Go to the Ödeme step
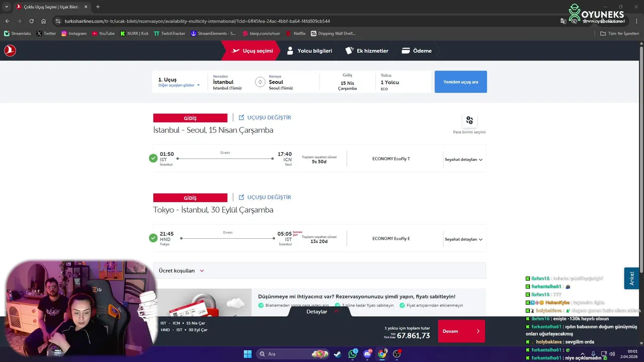 pyautogui.click(x=417, y=51)
